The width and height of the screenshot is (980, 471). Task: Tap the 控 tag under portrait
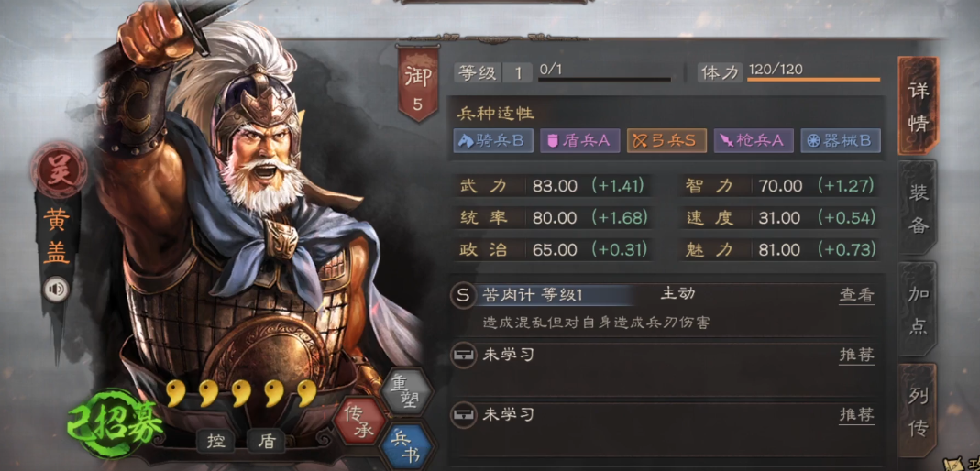click(x=215, y=442)
